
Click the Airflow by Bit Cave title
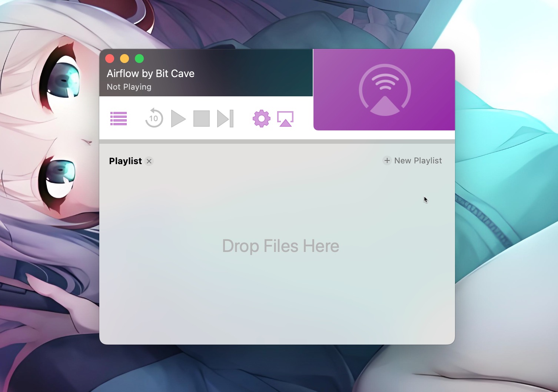(x=150, y=73)
